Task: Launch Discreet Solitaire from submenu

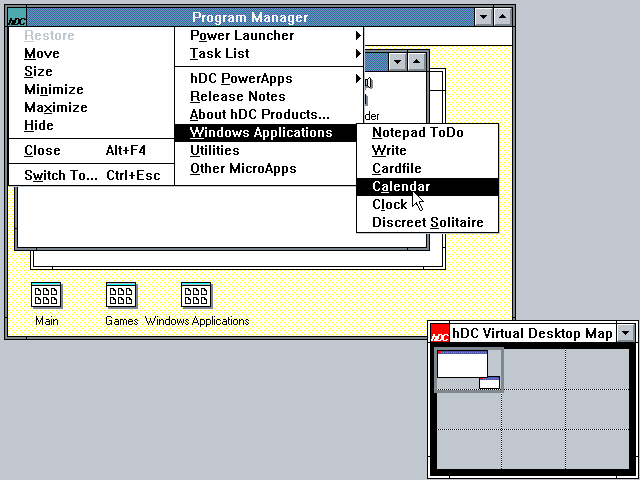Action: tap(427, 222)
